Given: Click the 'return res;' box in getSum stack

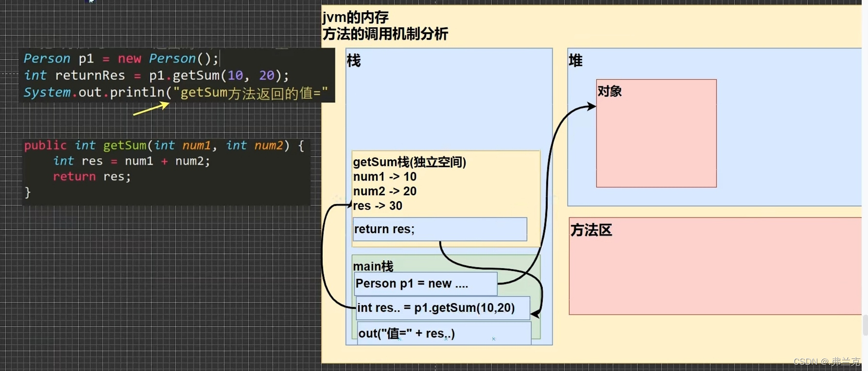Looking at the screenshot, I should pyautogui.click(x=440, y=229).
